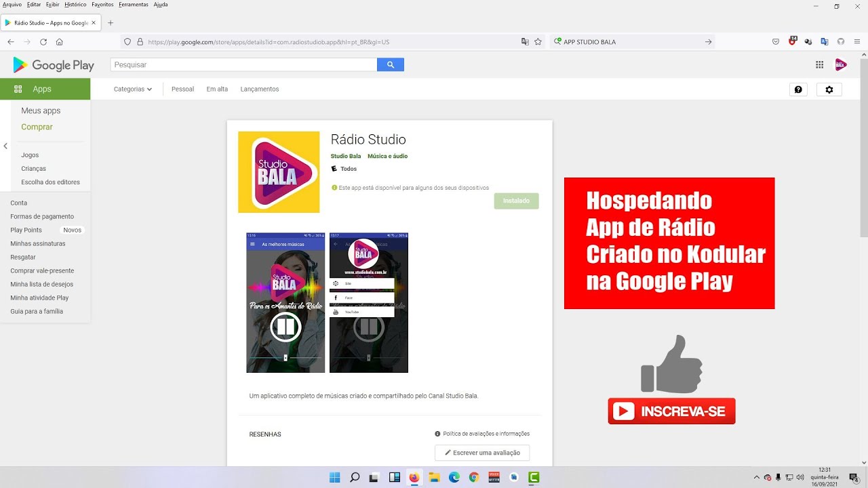Open Crianças in the sidebar

pos(34,169)
